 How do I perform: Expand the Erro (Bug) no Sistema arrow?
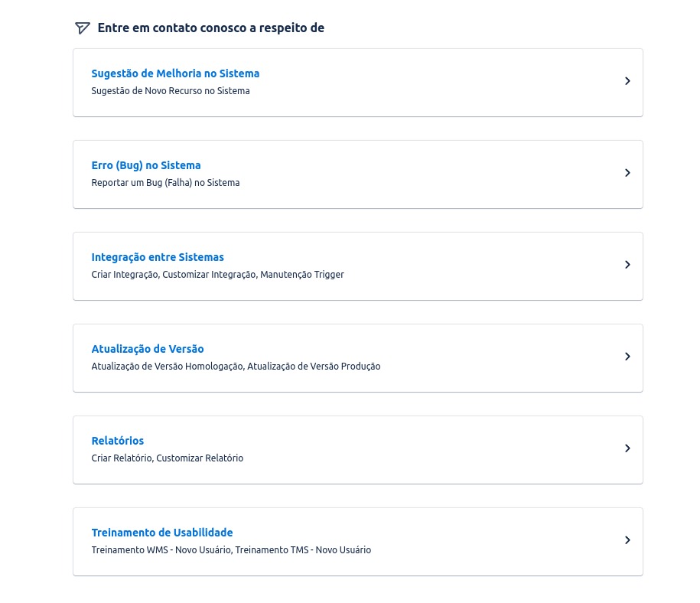click(x=627, y=173)
